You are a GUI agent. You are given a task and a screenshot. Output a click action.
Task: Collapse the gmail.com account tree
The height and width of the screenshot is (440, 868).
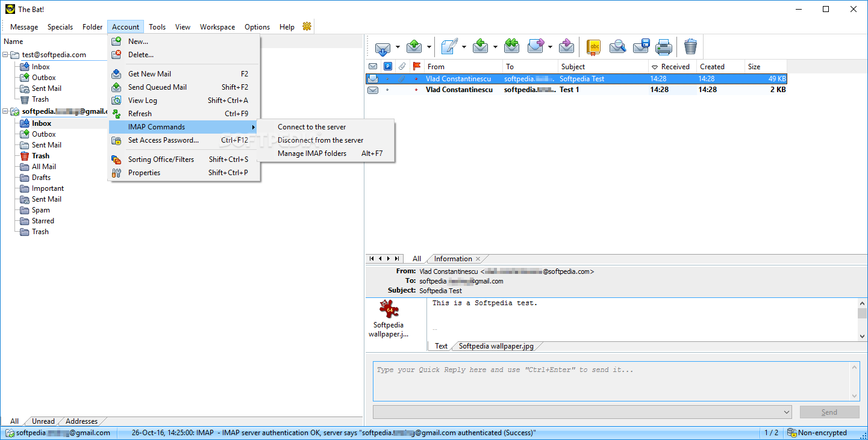5,111
